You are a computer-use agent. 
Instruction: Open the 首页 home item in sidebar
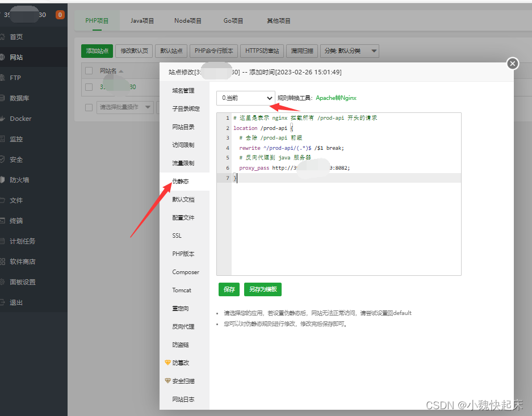(16, 37)
